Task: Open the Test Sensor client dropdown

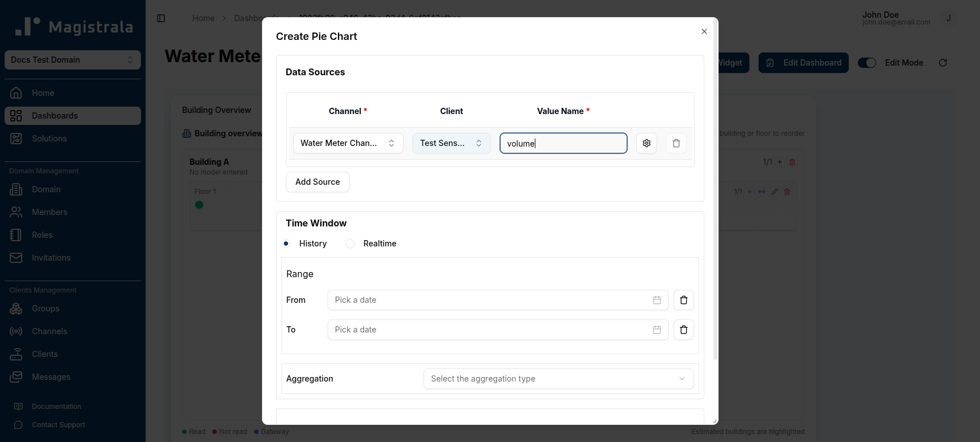Action: click(451, 143)
